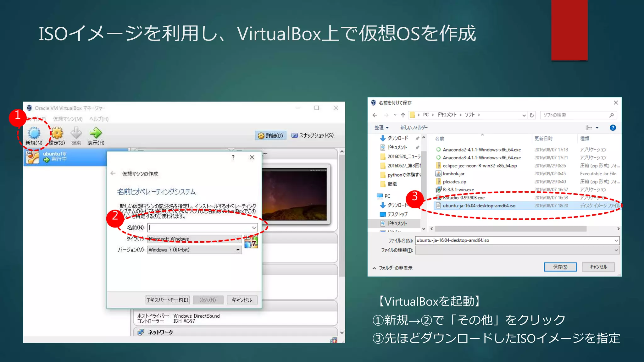Viewport: 644px width, 362px height.
Task: Click VirtualBox details scrollbar up arrow
Action: tap(342, 152)
